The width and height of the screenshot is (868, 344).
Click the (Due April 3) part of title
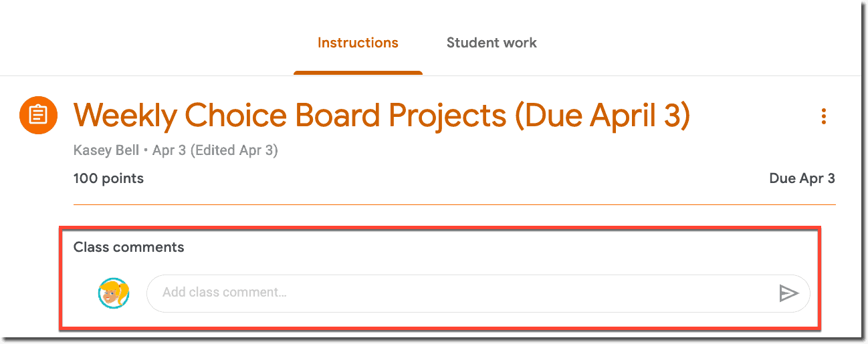pos(602,116)
